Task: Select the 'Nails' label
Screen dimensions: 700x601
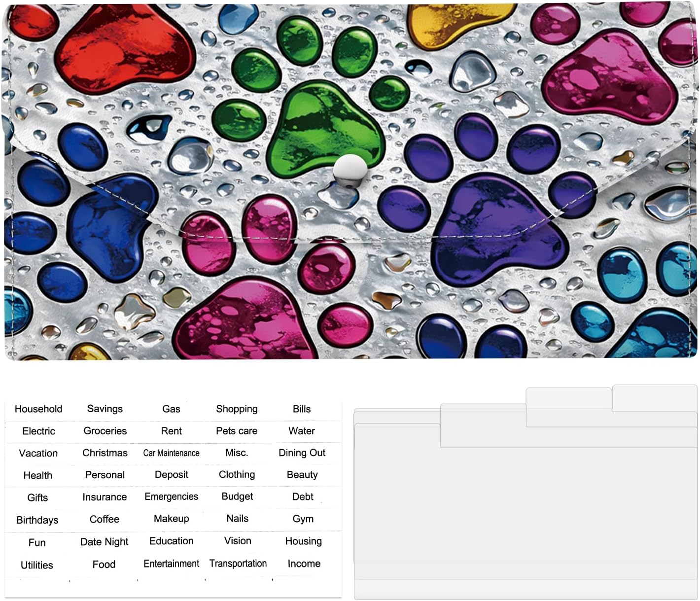Action: pyautogui.click(x=237, y=519)
